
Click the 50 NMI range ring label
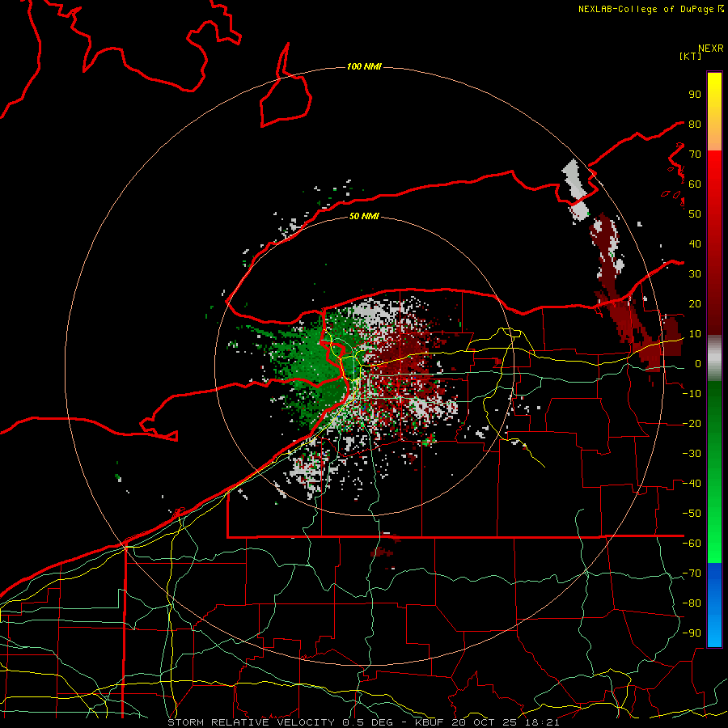tap(364, 216)
